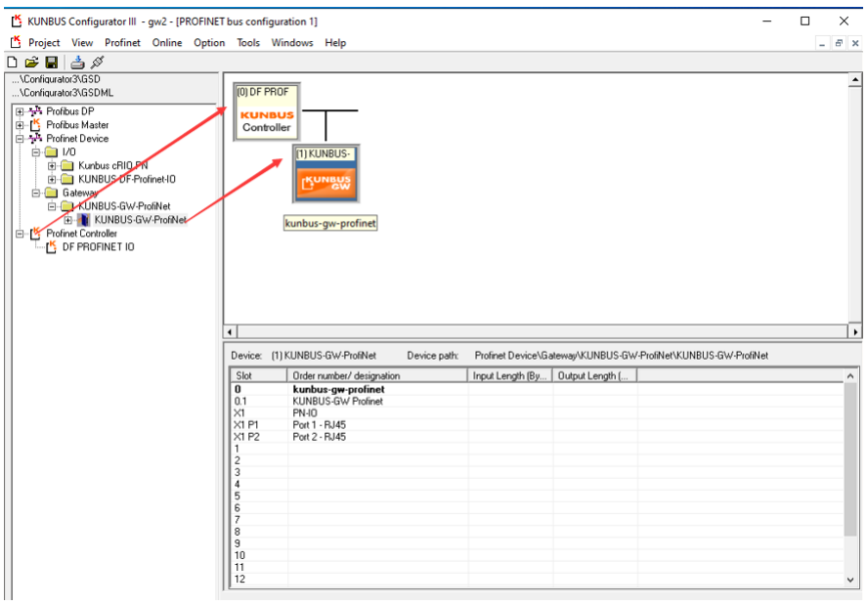Screen dimensions: 868x606
Task: Click the kunbus-gw-profinet device name label
Action: pyautogui.click(x=330, y=223)
